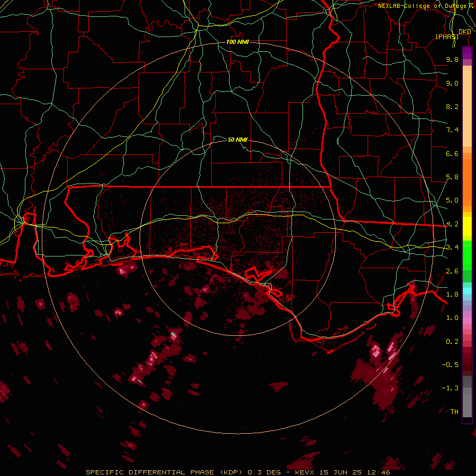
Task: Select the -1.3 scale value
Action: tap(450, 388)
